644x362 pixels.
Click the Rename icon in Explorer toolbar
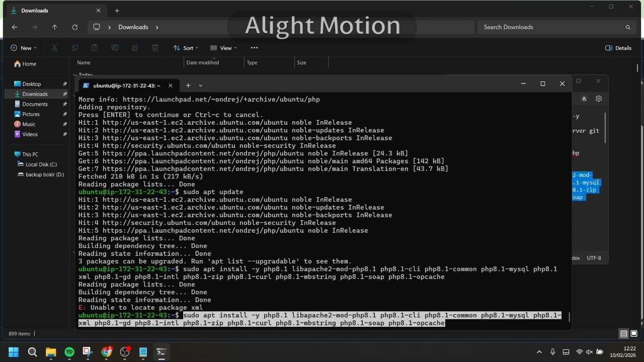(x=115, y=48)
